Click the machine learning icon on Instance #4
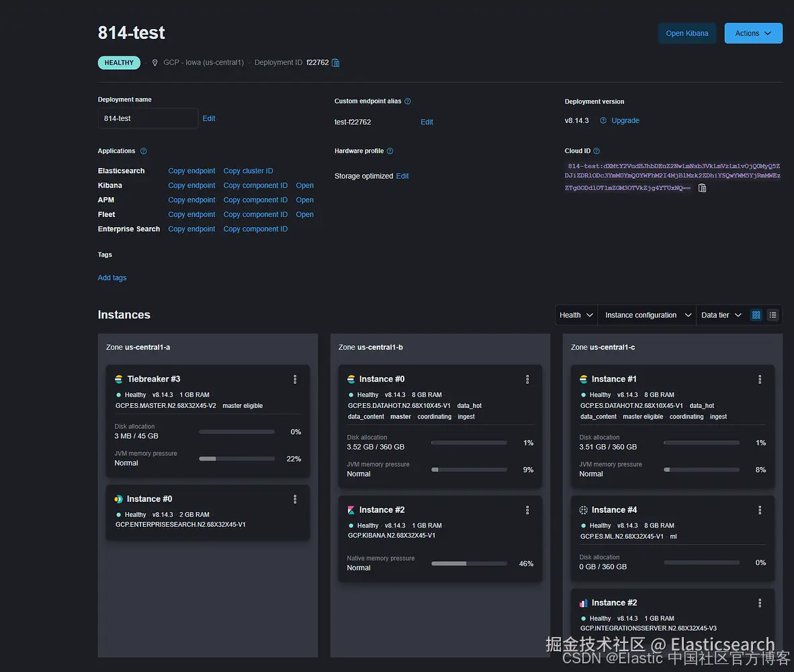The image size is (794, 672). [583, 510]
